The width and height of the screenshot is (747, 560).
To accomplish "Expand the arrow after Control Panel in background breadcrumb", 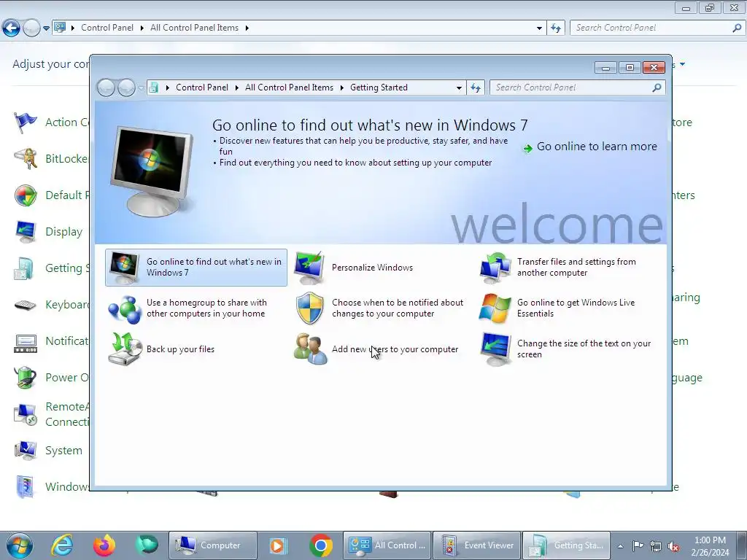I will coord(142,28).
